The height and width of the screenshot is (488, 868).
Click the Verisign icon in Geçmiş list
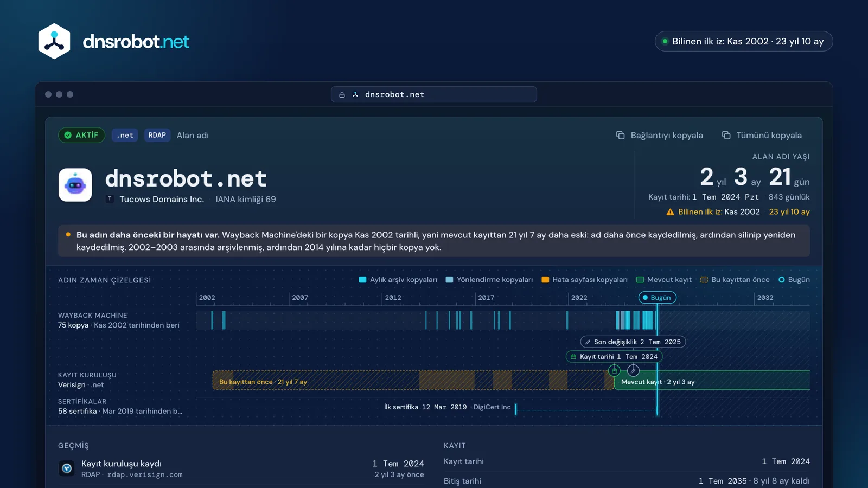(x=67, y=468)
